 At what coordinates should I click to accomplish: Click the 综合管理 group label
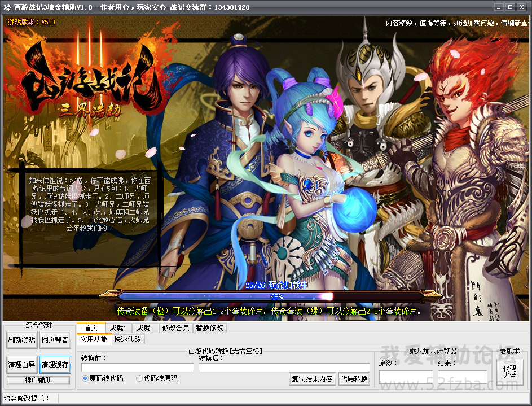pos(39,325)
